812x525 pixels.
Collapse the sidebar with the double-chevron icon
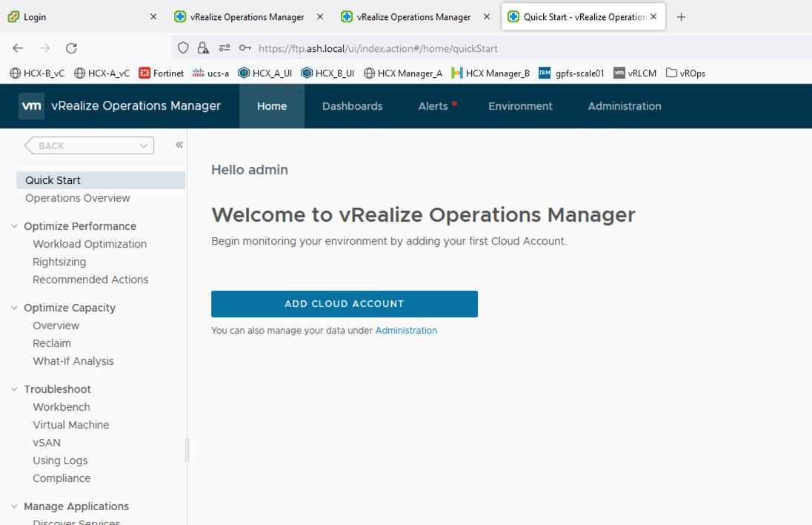179,145
